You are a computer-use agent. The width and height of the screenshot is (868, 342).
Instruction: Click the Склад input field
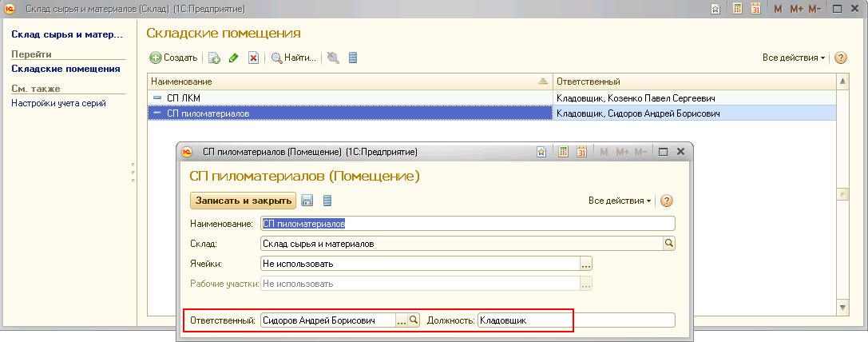tap(461, 244)
